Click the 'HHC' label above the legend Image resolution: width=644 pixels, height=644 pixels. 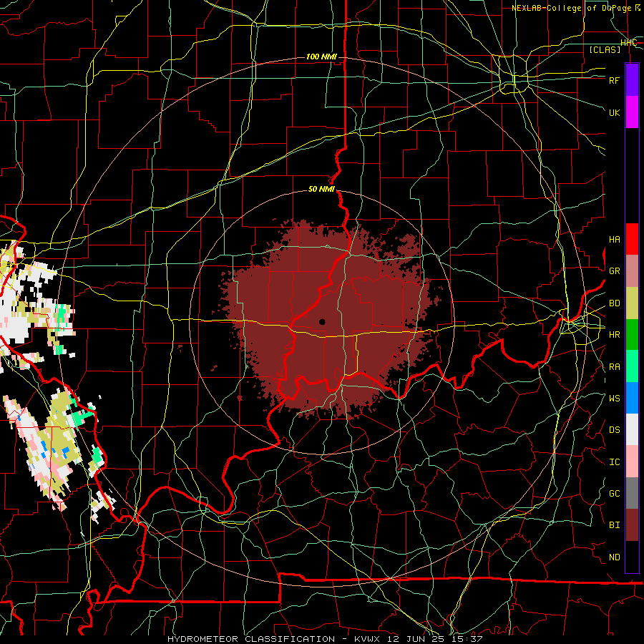[x=628, y=43]
